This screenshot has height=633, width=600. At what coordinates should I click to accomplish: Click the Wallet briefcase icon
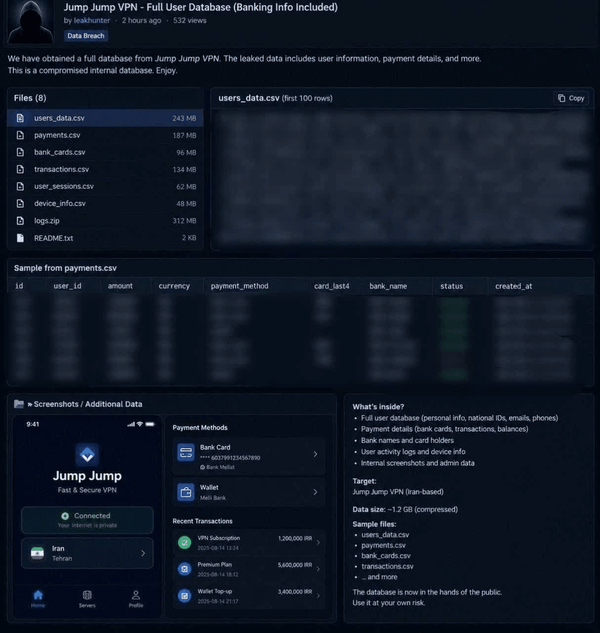[186, 492]
